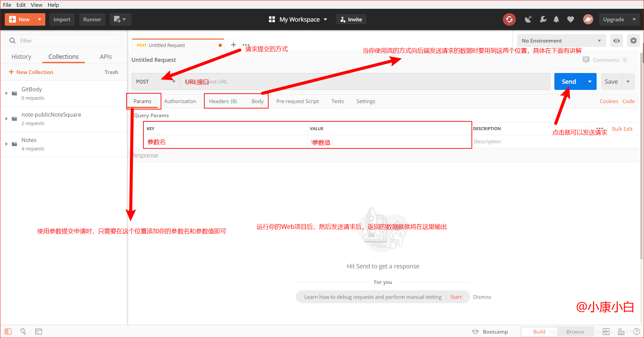The image size is (644, 338).
Task: Open the Trash link
Action: (111, 72)
